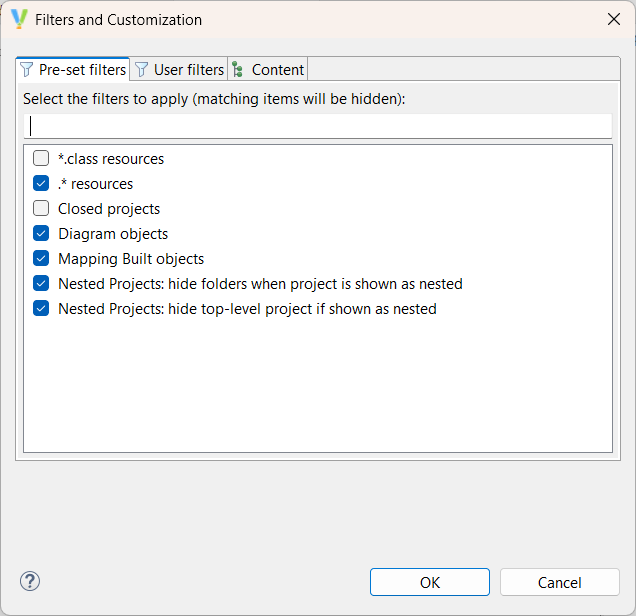Click the funnel icon on Pre-set filters tab
Screen dimensions: 636x616
(27, 70)
